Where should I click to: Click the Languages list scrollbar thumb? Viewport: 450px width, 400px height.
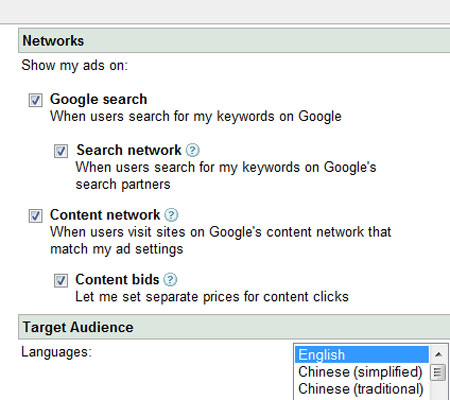point(438,372)
